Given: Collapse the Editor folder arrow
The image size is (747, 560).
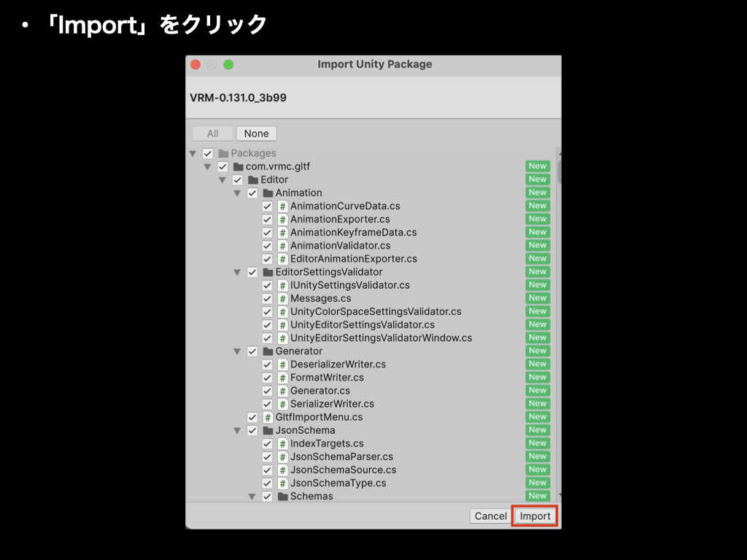Looking at the screenshot, I should pyautogui.click(x=222, y=181).
